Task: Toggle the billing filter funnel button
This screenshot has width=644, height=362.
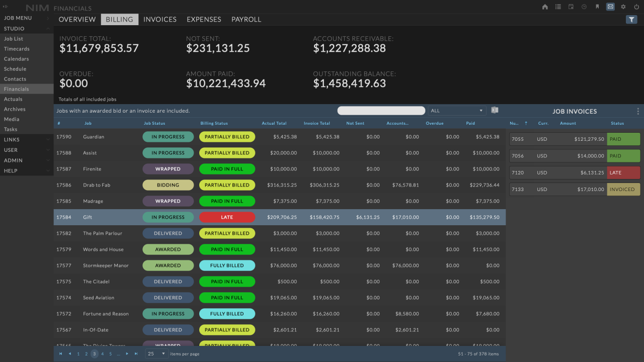Action: (x=631, y=20)
